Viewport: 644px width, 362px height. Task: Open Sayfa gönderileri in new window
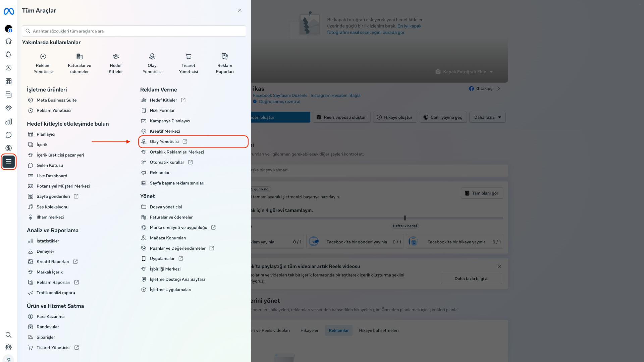tap(53, 197)
